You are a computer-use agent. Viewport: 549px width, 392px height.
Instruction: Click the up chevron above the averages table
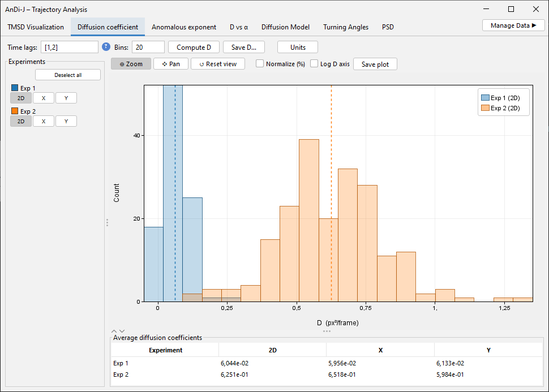[x=114, y=331]
